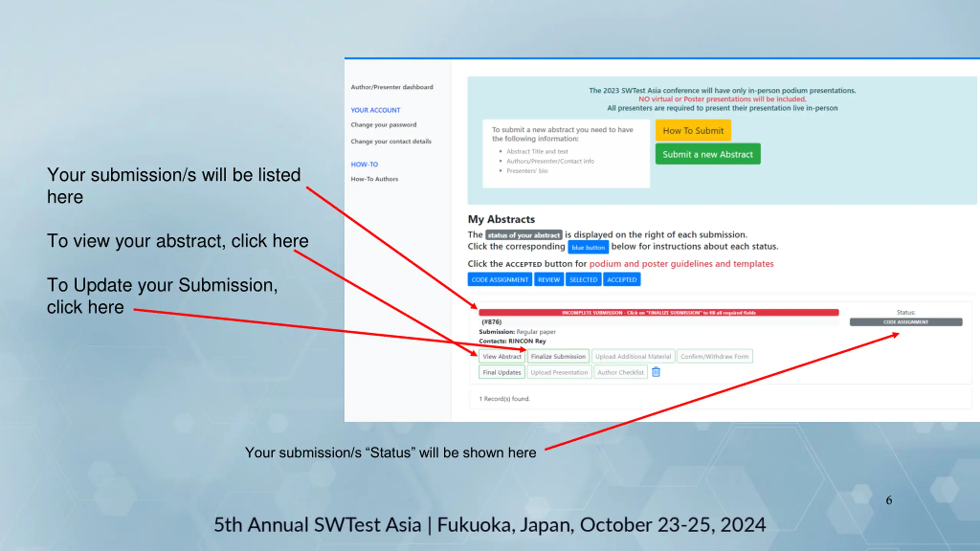Open Change your password link

coord(384,125)
